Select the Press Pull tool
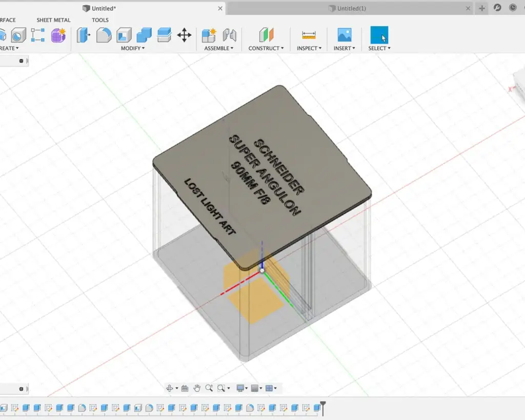525x420 pixels. click(83, 35)
